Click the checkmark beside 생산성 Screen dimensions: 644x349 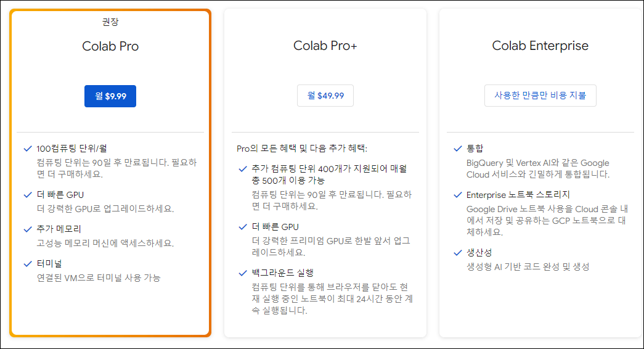click(457, 253)
